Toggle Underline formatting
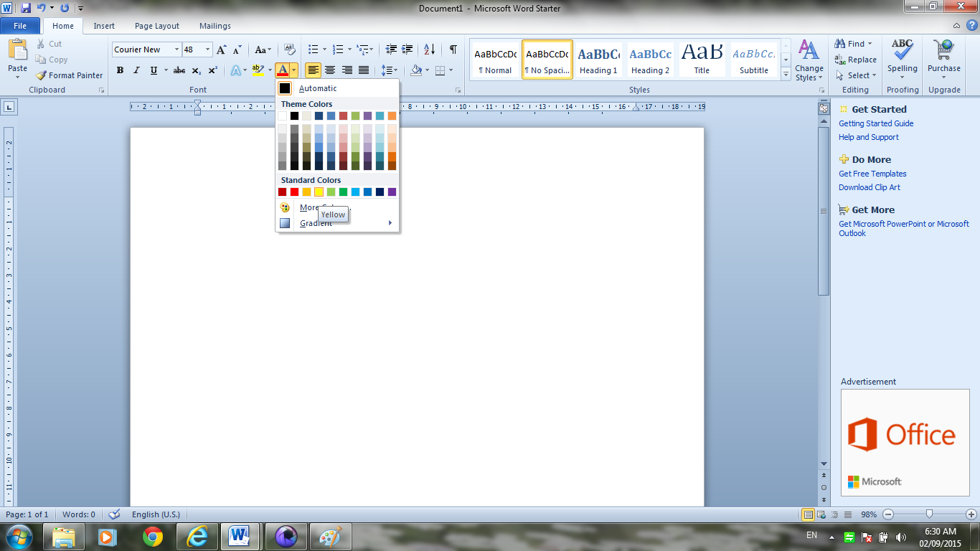Viewport: 980px width, 551px height. pos(154,70)
